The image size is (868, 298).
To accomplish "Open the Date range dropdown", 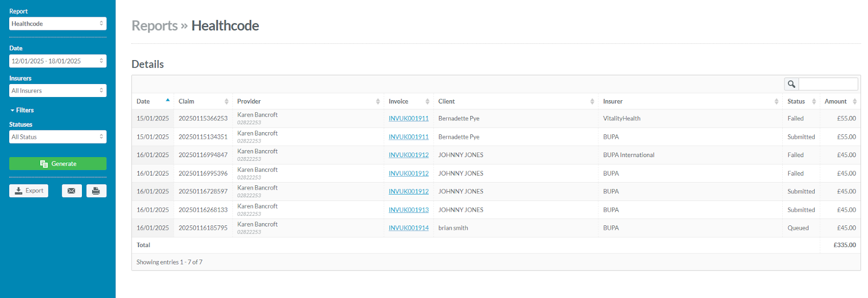I will click(x=58, y=61).
